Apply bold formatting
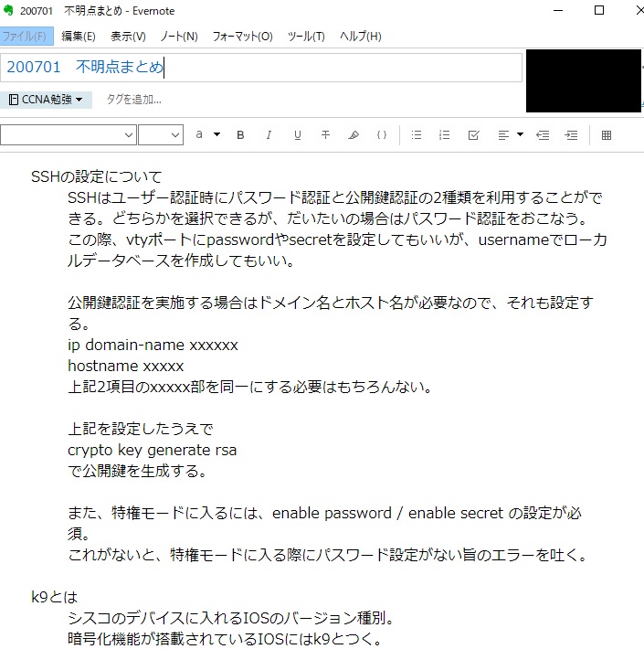This screenshot has width=644, height=649. coord(240,135)
